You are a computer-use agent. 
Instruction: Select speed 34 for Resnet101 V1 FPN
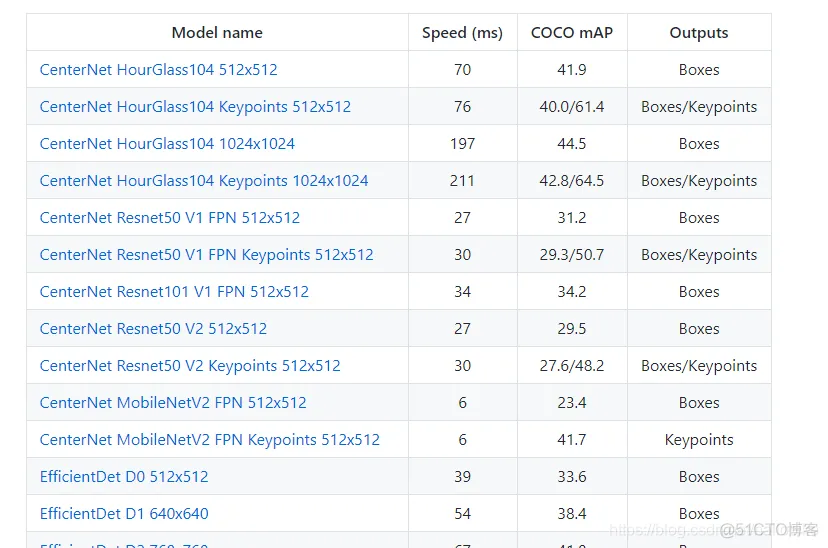coord(463,291)
